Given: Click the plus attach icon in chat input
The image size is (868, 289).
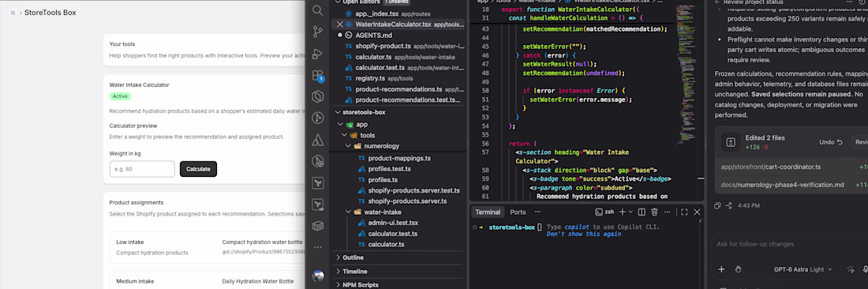Looking at the screenshot, I should click(x=721, y=269).
